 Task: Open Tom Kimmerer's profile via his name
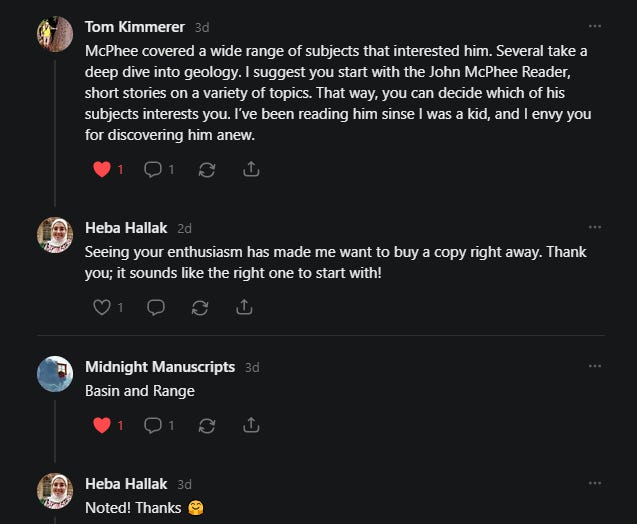(x=134, y=27)
